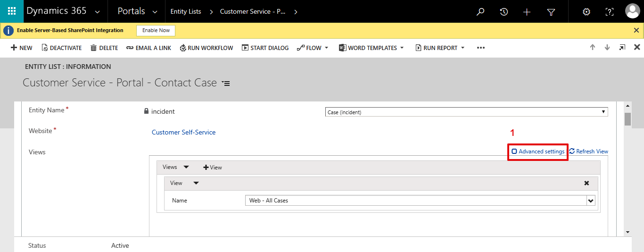Open advanced find filter icon
Screen dimensions: 644x252
click(551, 12)
